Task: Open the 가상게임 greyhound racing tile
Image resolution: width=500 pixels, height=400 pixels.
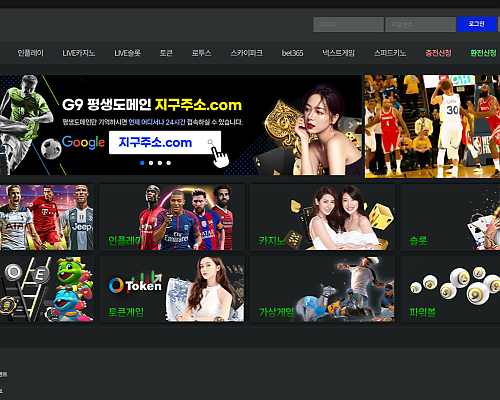Action: (323, 289)
